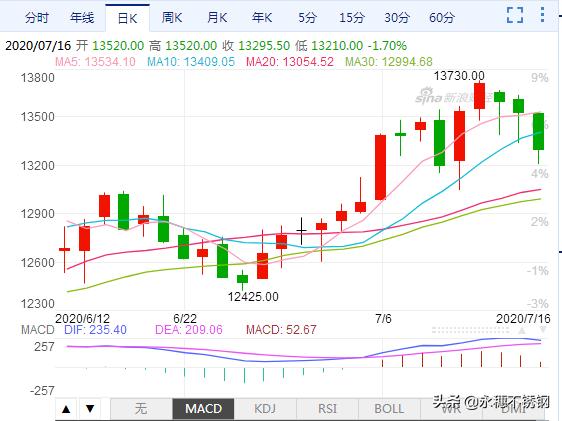Click the 12425.00 low price label
Image resolution: width=562 pixels, height=421 pixels.
coord(253,297)
